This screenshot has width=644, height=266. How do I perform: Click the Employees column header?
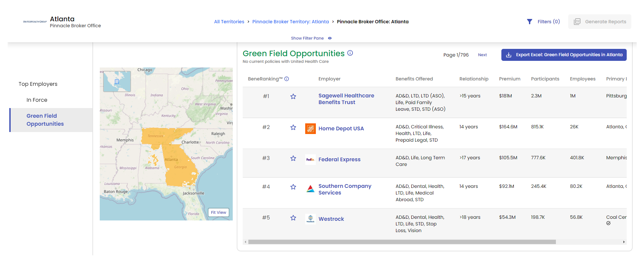582,79
